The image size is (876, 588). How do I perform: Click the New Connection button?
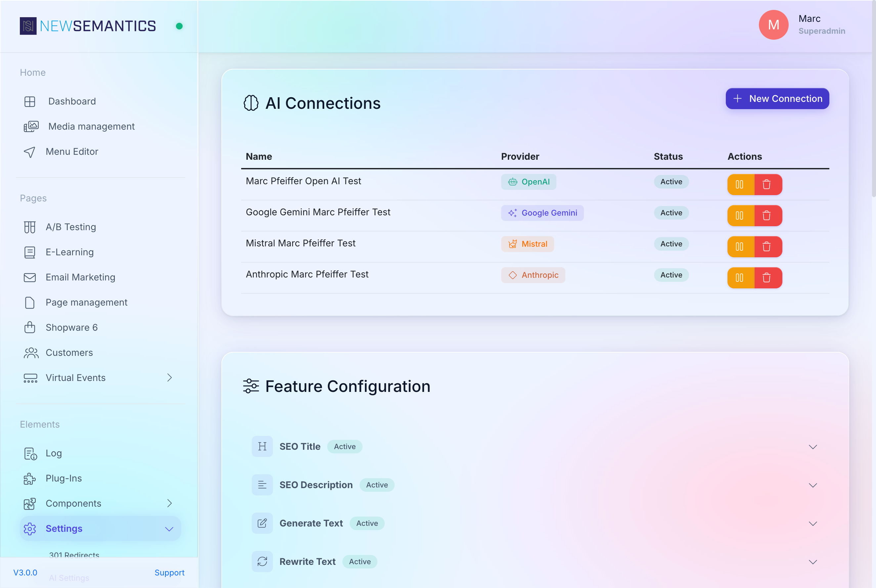777,99
